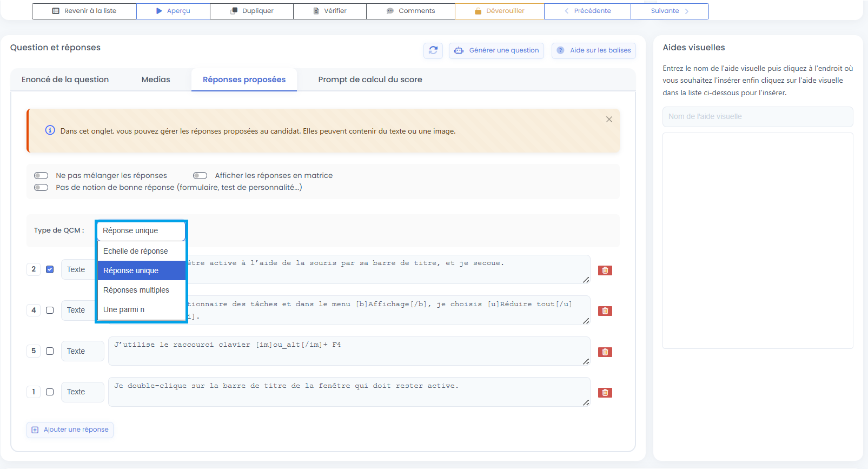Toggle Afficher les réponses en matrice

(200, 175)
